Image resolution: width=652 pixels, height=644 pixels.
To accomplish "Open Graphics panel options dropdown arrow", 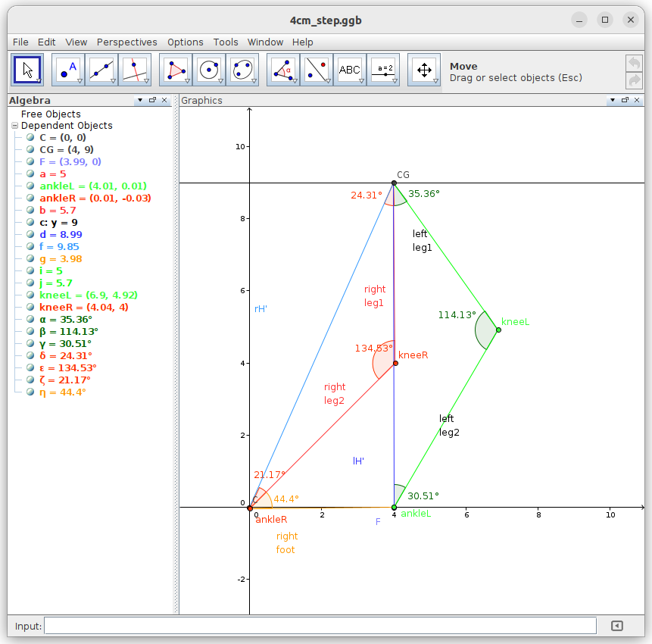I will click(x=613, y=100).
